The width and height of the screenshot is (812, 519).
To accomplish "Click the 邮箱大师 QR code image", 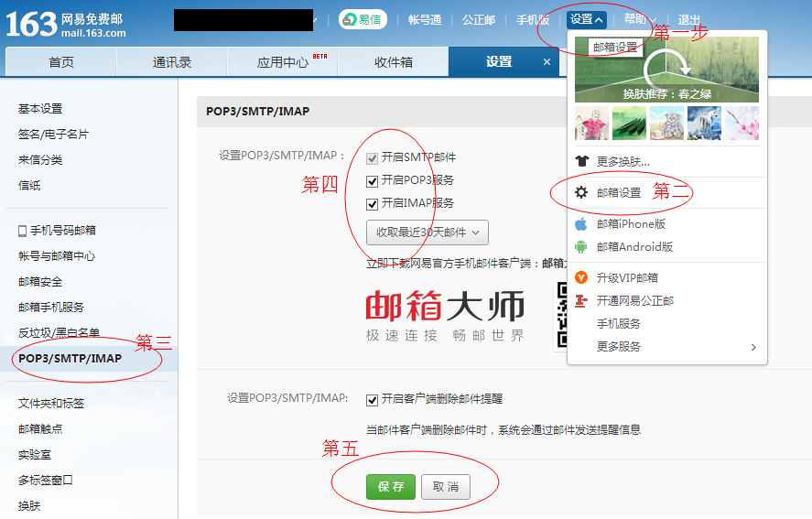I will coord(561,315).
